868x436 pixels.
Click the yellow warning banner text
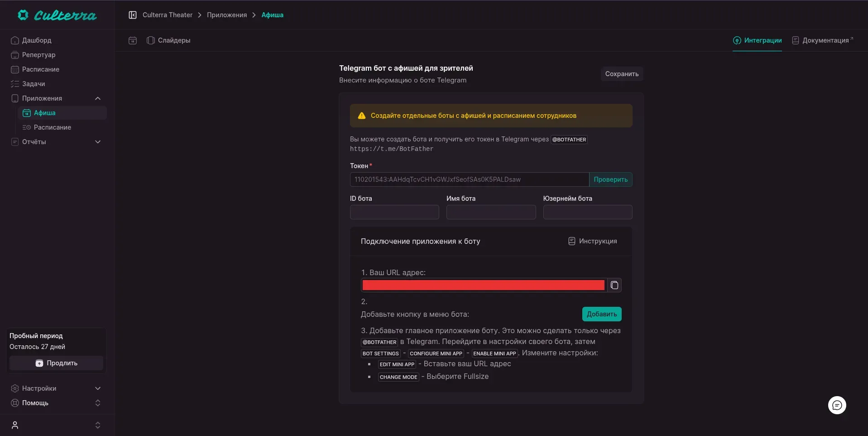pyautogui.click(x=474, y=116)
